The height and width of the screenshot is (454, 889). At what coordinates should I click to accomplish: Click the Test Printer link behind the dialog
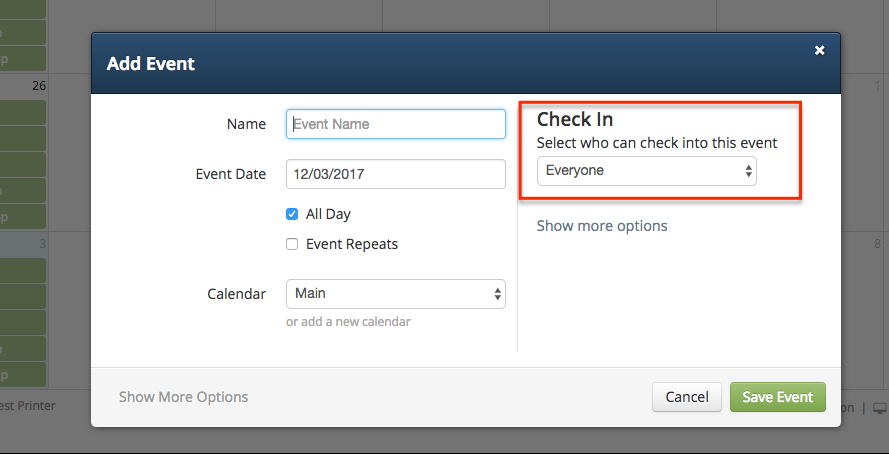click(28, 406)
